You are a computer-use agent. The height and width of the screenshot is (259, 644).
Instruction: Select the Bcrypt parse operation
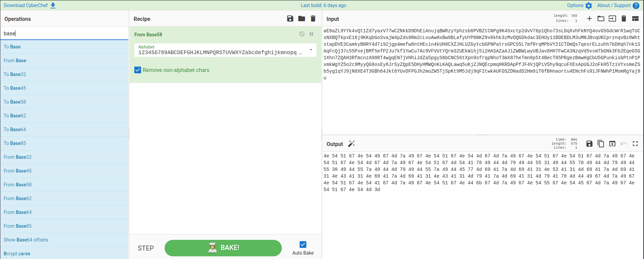(64, 253)
